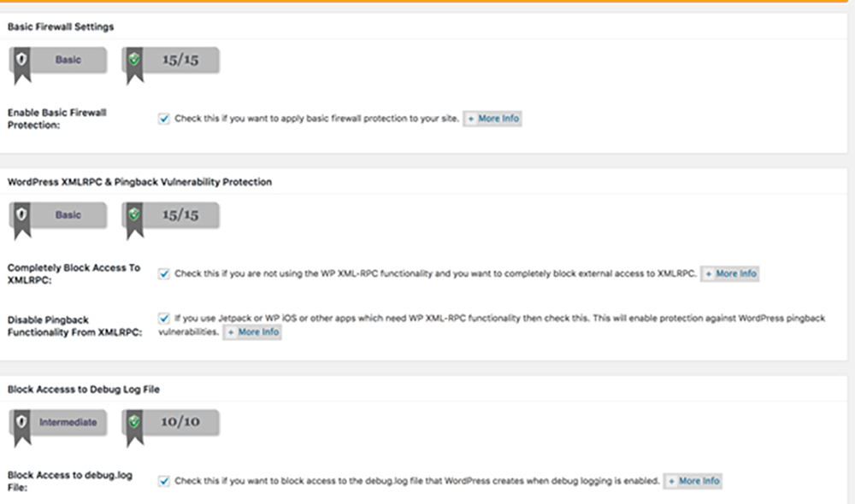
Task: Uncheck Completely Block Access To XMLRPC
Action: click(163, 274)
